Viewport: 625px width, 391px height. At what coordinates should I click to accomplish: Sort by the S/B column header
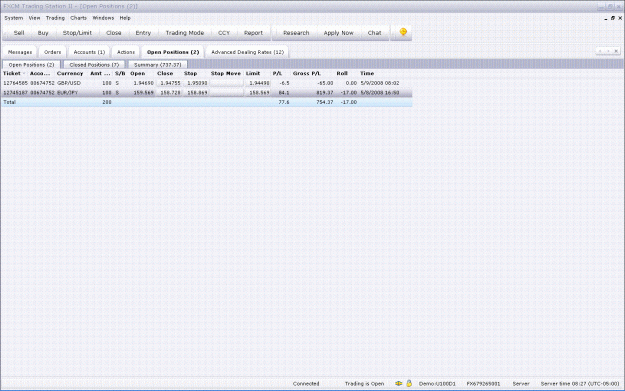click(x=120, y=73)
